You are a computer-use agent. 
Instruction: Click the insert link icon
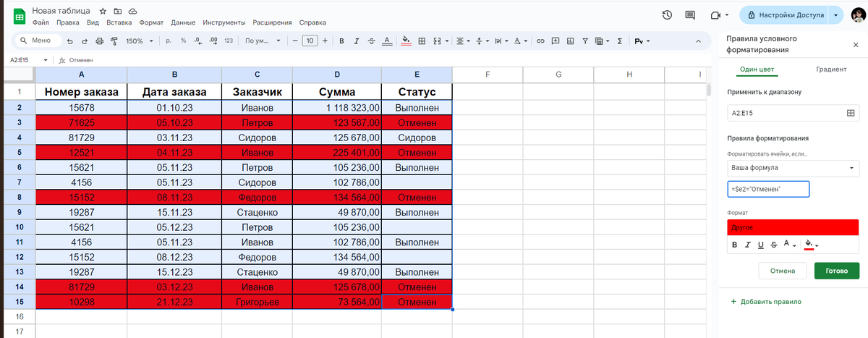(540, 41)
